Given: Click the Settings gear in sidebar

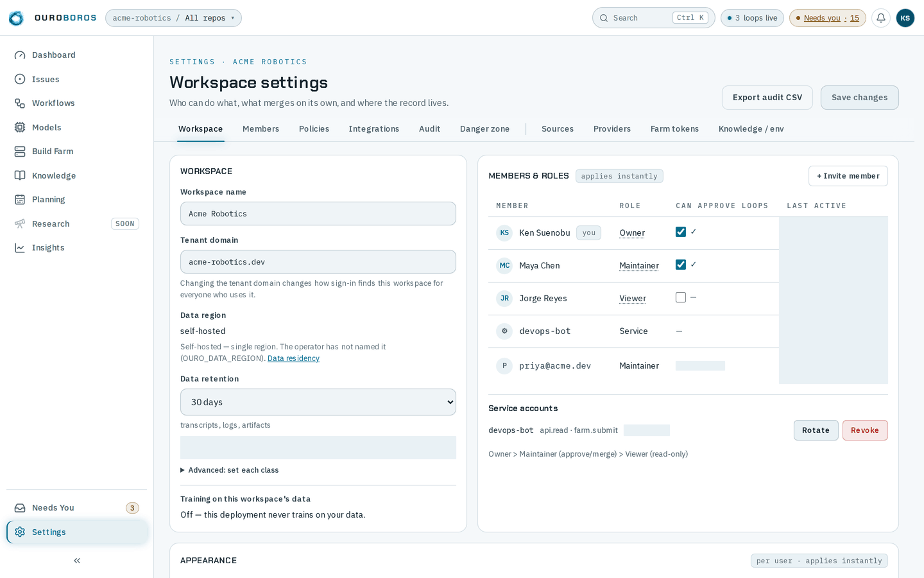Looking at the screenshot, I should (x=20, y=532).
